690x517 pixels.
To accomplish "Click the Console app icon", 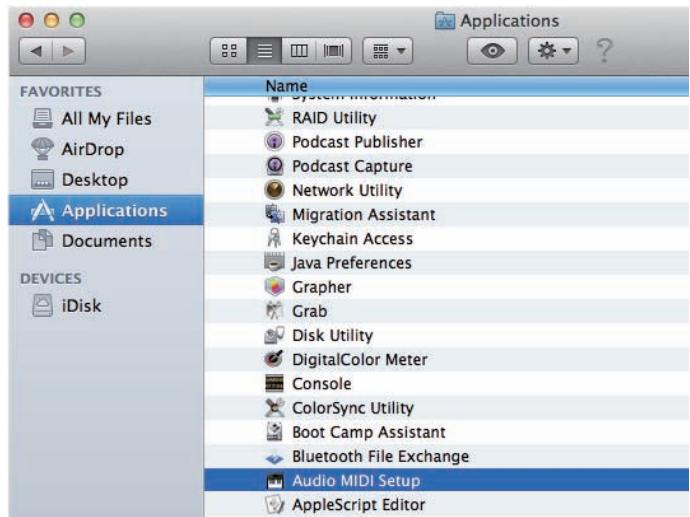I will pos(274,383).
